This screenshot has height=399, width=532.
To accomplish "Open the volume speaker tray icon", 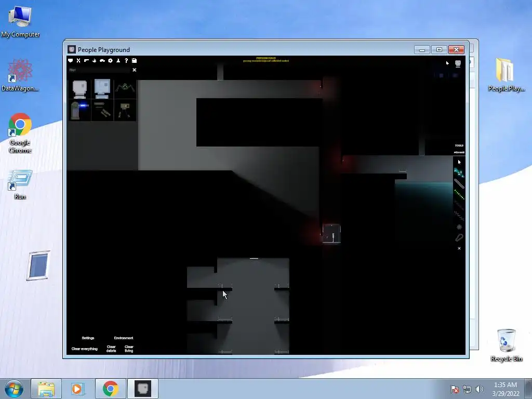I will 479,390.
